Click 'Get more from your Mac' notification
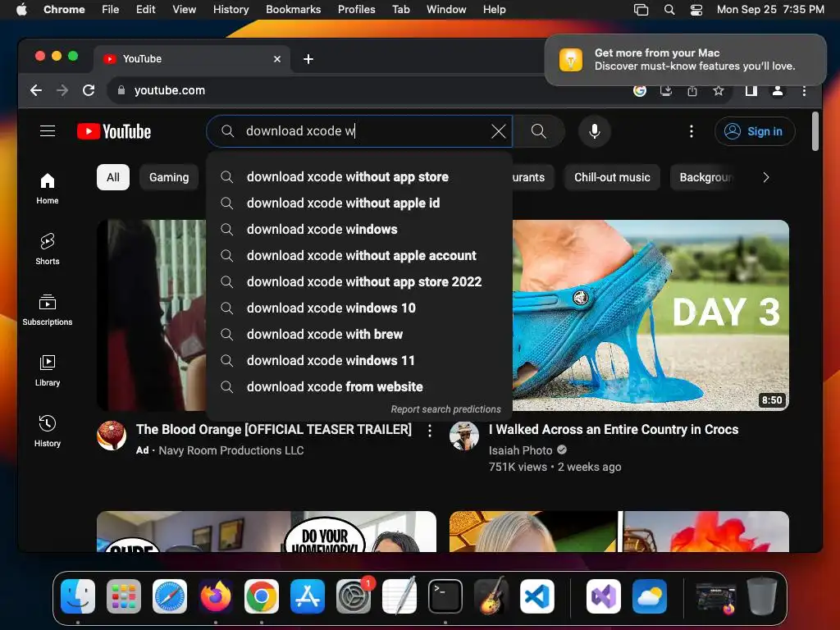This screenshot has width=840, height=630. [x=685, y=59]
